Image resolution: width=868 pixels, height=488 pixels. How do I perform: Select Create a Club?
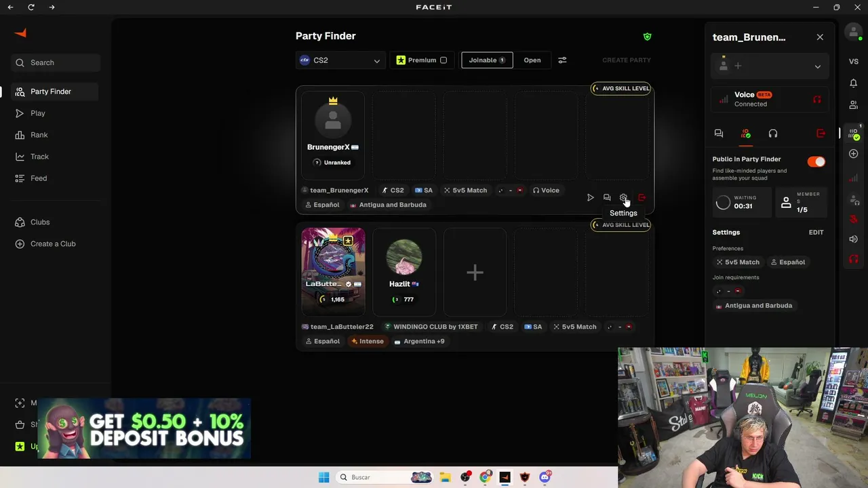pos(53,244)
